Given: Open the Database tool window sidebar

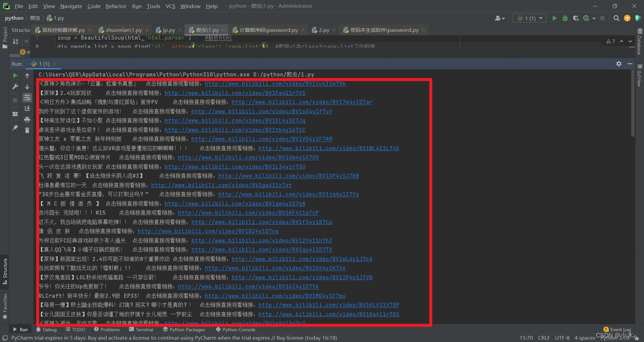Looking at the screenshot, I should coord(640,41).
